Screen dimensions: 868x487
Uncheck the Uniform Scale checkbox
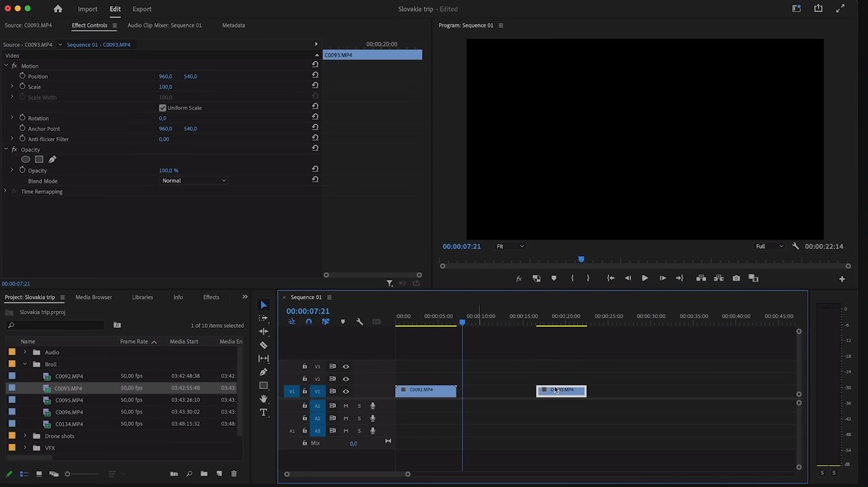[x=162, y=108]
